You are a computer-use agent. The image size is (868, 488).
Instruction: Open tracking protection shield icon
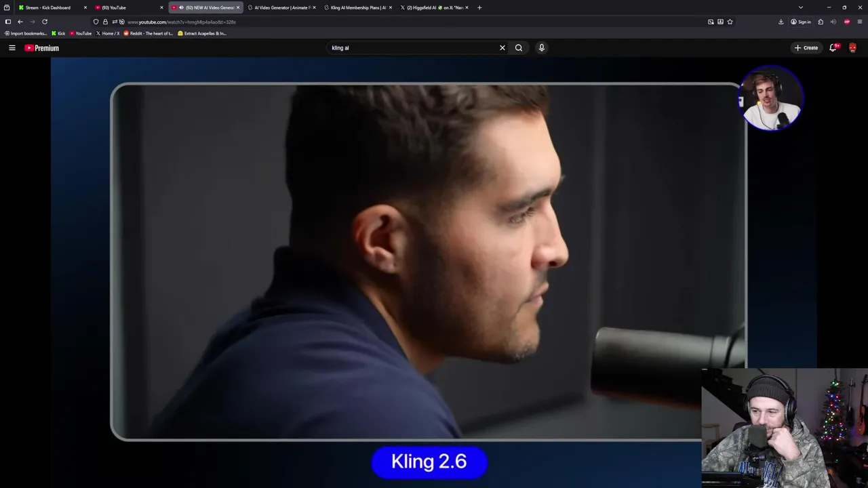click(x=96, y=22)
